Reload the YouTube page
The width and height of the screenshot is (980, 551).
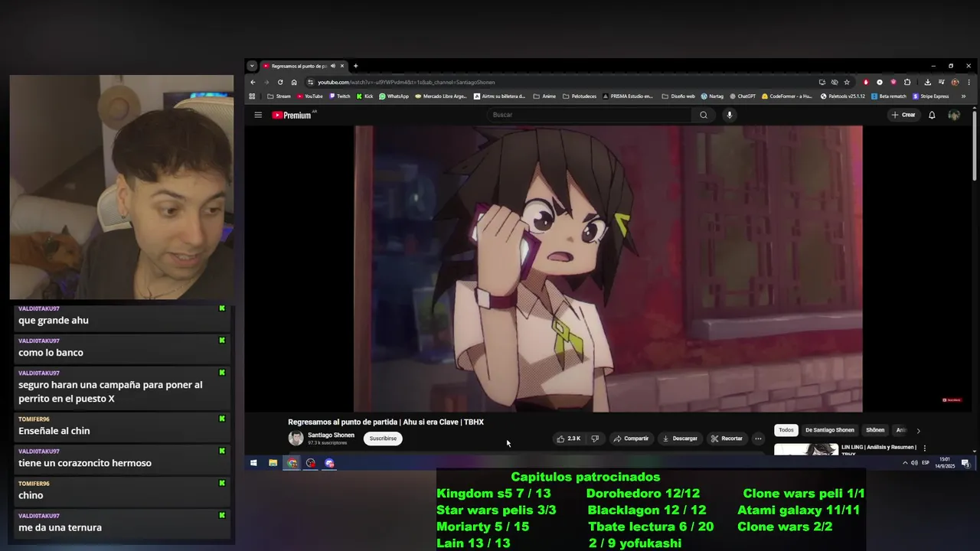[x=280, y=82]
